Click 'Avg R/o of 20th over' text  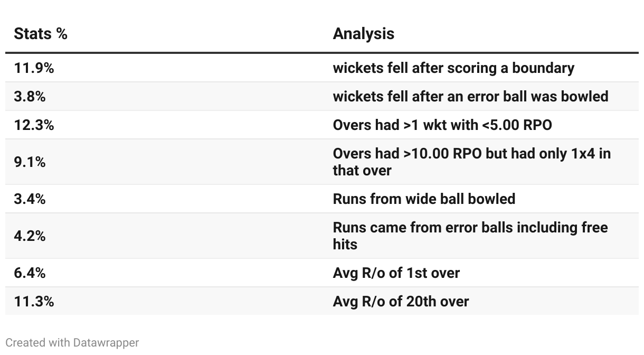[x=401, y=302]
